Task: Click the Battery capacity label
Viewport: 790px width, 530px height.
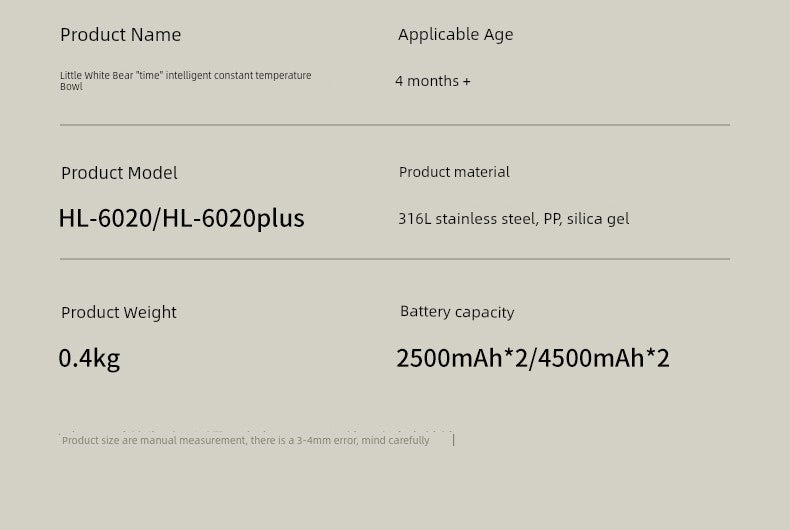Action: (457, 312)
